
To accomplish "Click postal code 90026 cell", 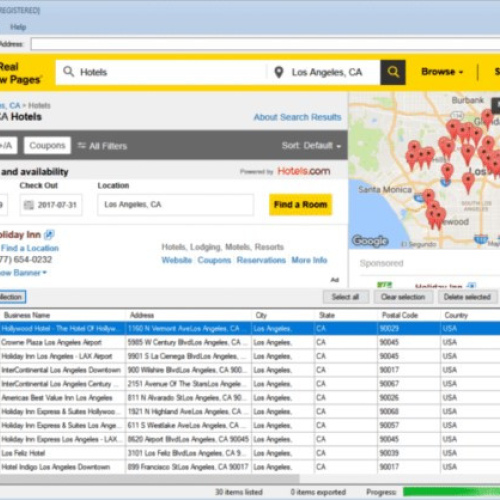I will pyautogui.click(x=409, y=398).
